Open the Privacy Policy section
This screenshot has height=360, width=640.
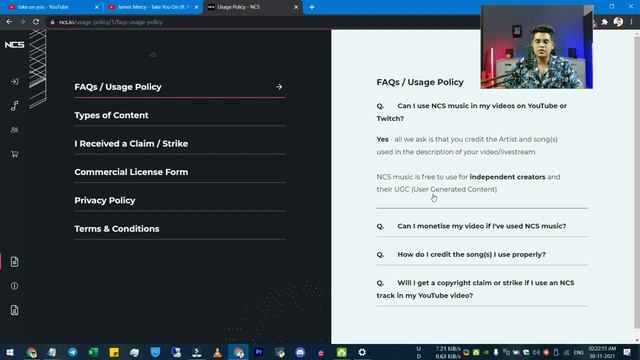[x=180, y=200]
